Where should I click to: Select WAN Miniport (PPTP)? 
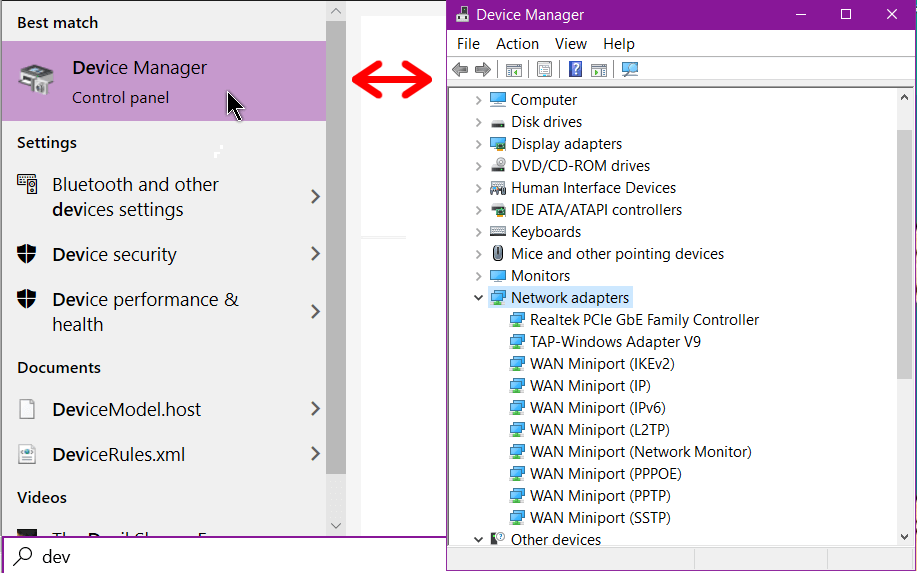point(600,496)
